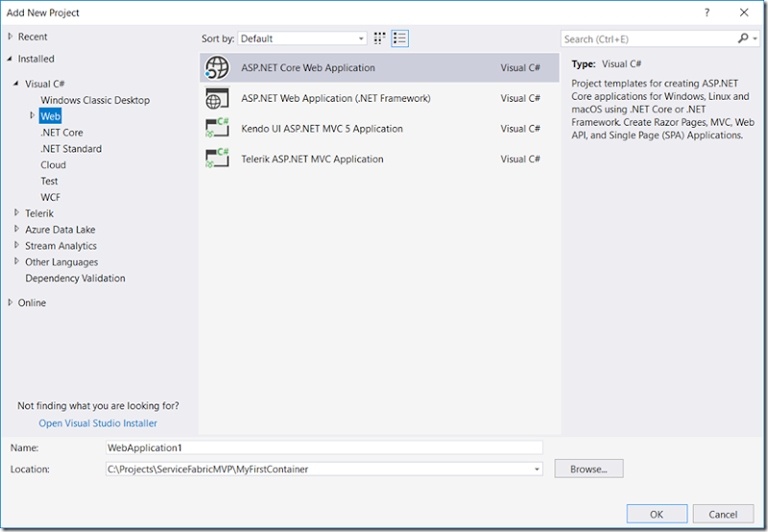Collapse the Installed node
This screenshot has width=768, height=532.
point(10,59)
